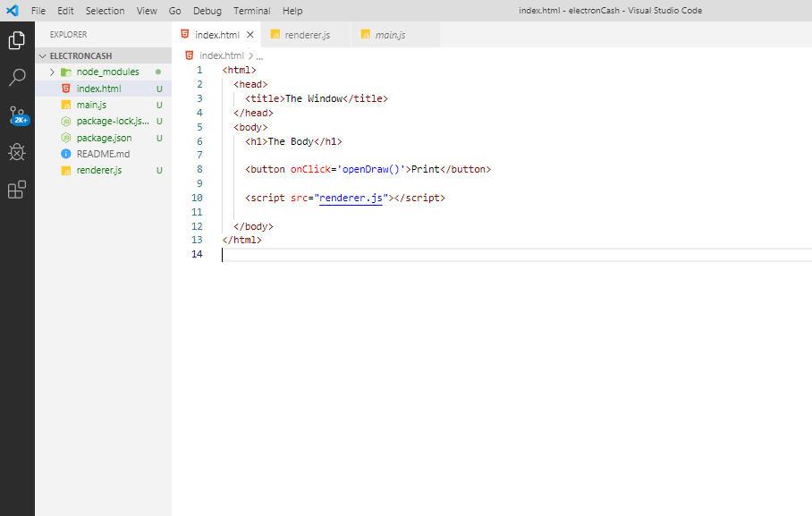Image resolution: width=812 pixels, height=516 pixels.
Task: Open the Debug menu
Action: click(x=207, y=11)
